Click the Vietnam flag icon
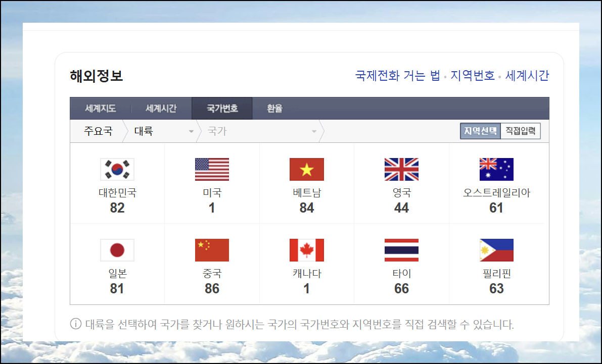Image resolution: width=602 pixels, height=364 pixels. click(307, 169)
